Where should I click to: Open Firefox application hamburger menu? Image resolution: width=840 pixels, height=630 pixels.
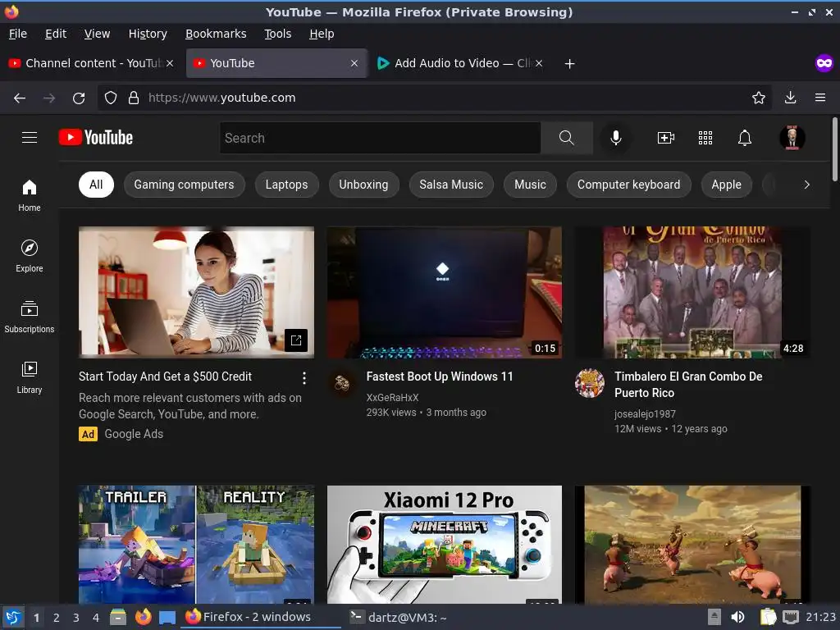pyautogui.click(x=820, y=98)
